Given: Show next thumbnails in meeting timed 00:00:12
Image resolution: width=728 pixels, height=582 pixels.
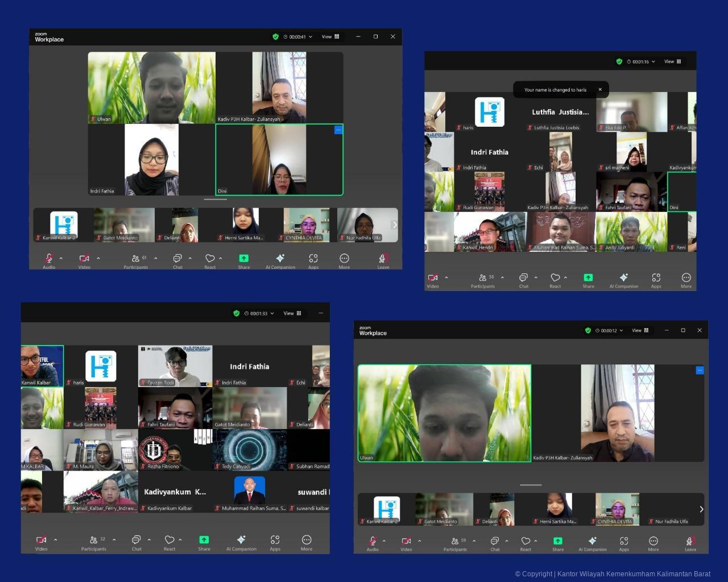Looking at the screenshot, I should click(701, 509).
